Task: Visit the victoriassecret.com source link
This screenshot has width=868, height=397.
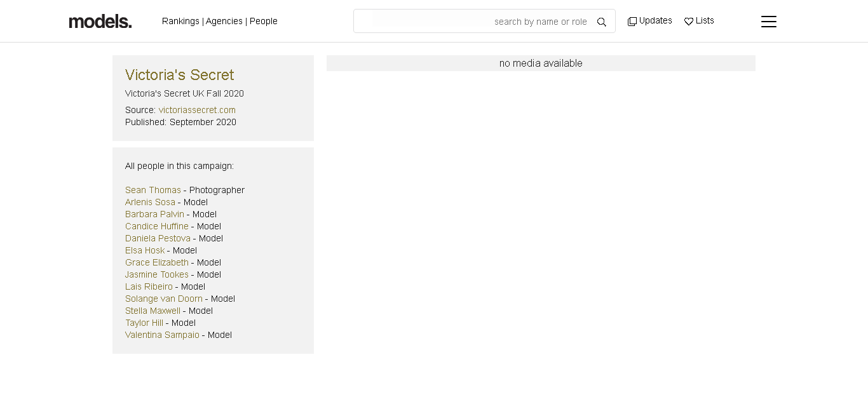Action: (197, 110)
